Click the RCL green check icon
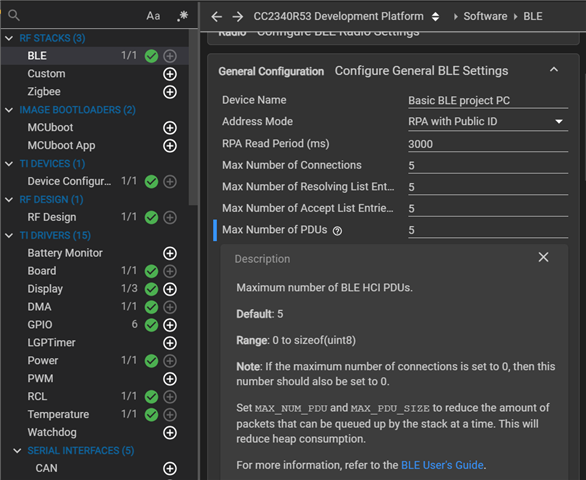Viewport: 586px width, 480px height. [x=151, y=397]
